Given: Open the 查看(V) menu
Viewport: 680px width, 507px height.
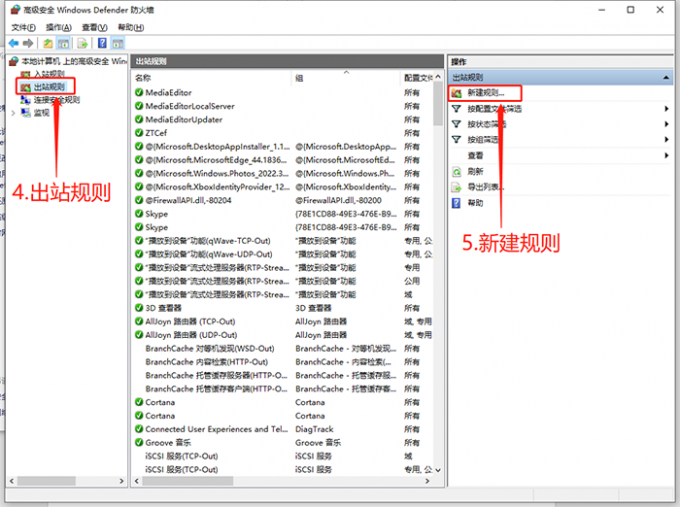Looking at the screenshot, I should click(95, 27).
